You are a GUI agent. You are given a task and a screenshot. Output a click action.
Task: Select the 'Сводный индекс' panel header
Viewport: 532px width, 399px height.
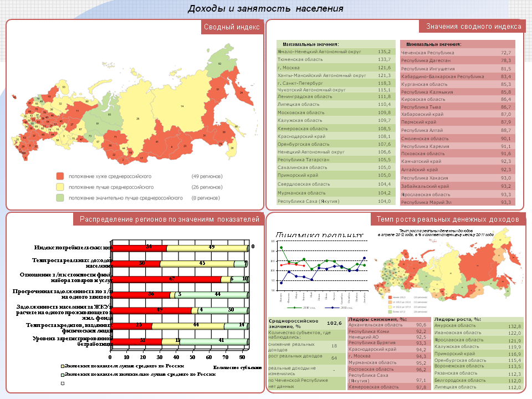tap(232, 27)
